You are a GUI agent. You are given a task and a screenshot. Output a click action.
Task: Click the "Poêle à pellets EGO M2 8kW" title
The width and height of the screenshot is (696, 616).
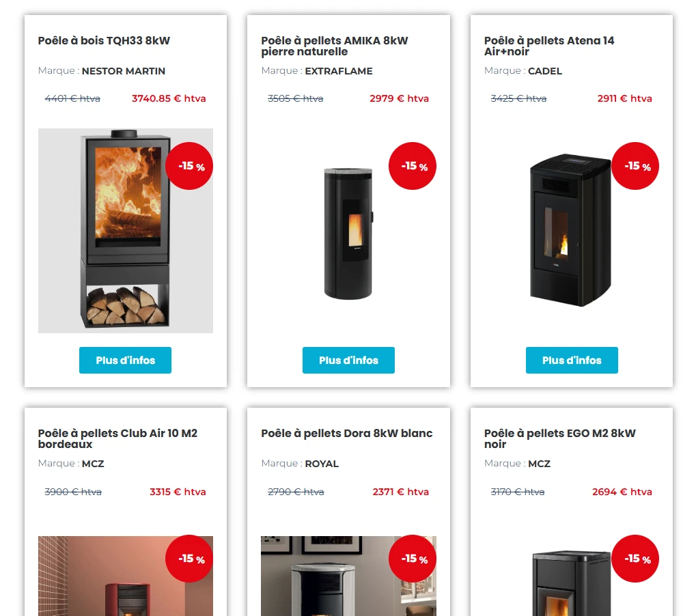[x=559, y=438]
